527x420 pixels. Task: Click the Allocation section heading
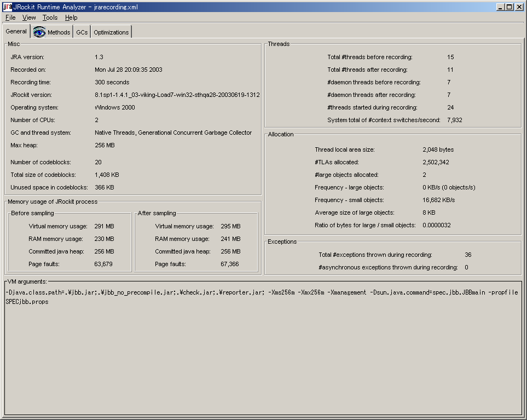coord(280,134)
